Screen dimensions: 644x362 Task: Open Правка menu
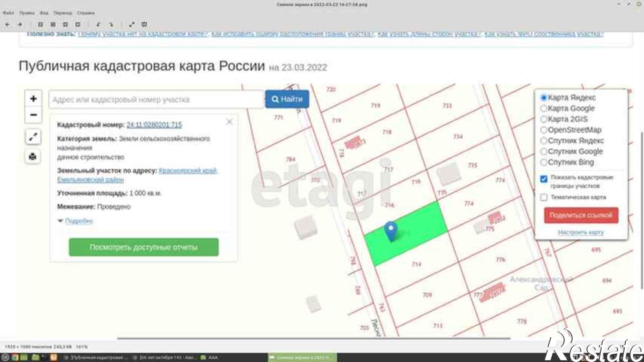pyautogui.click(x=27, y=13)
